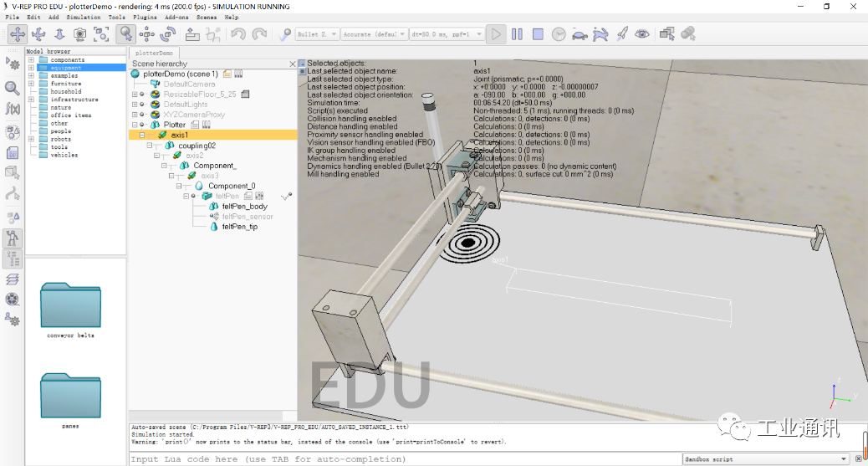Open the Simulation menu
Screen dimensions: 868x466
click(83, 17)
